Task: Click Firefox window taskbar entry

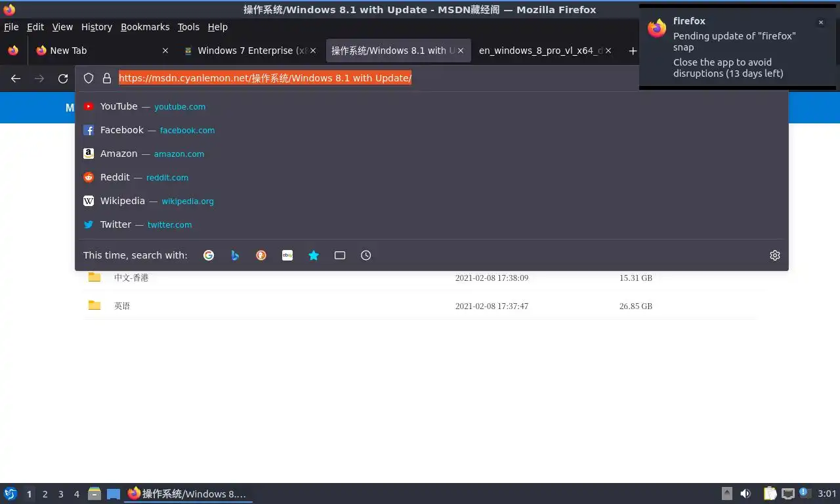Action: (188, 493)
